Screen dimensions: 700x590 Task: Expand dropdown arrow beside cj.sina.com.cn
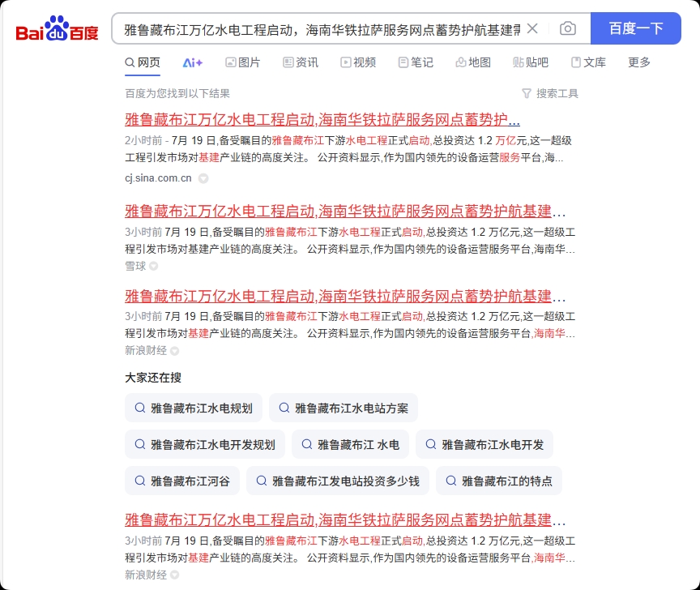(x=203, y=178)
